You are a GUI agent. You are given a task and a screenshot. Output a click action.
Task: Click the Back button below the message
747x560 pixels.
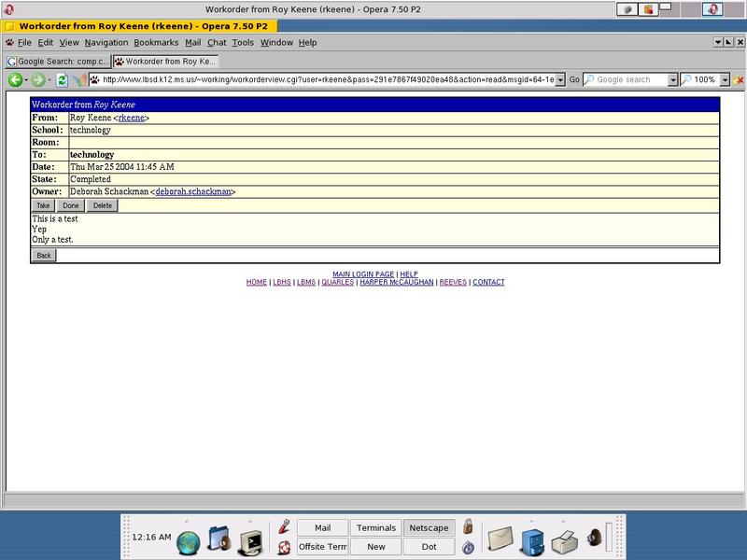pos(44,255)
